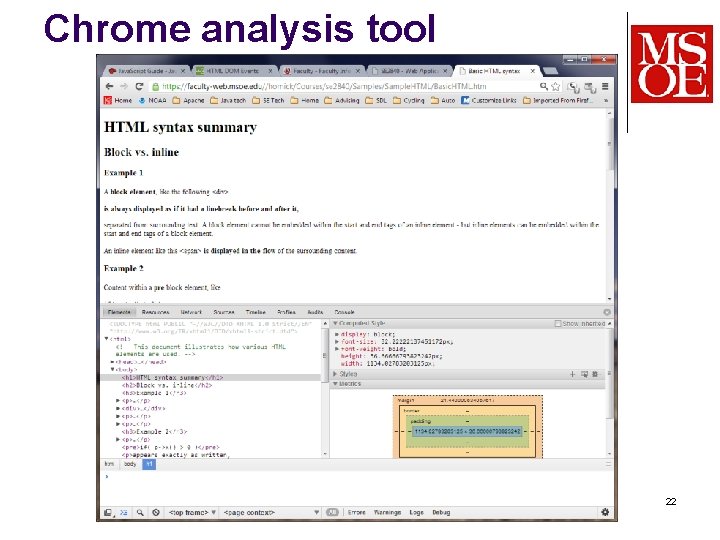720x540 pixels.
Task: Expand the font-size computed property
Action: [x=338, y=342]
